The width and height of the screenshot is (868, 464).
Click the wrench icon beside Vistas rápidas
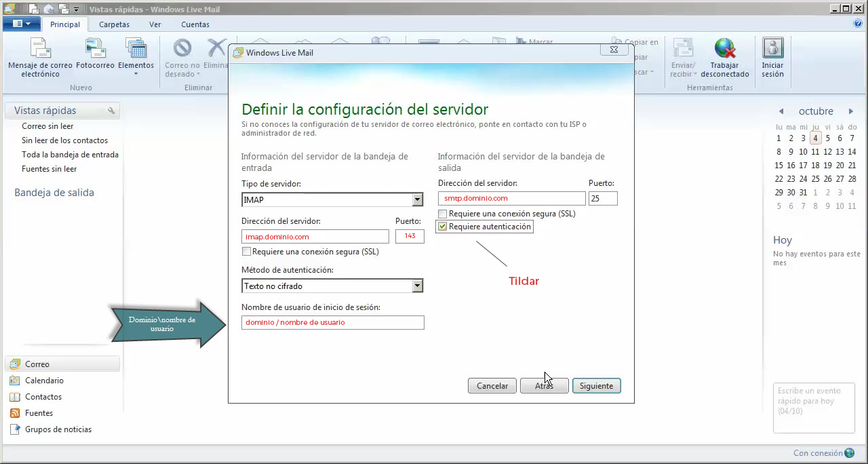[111, 111]
